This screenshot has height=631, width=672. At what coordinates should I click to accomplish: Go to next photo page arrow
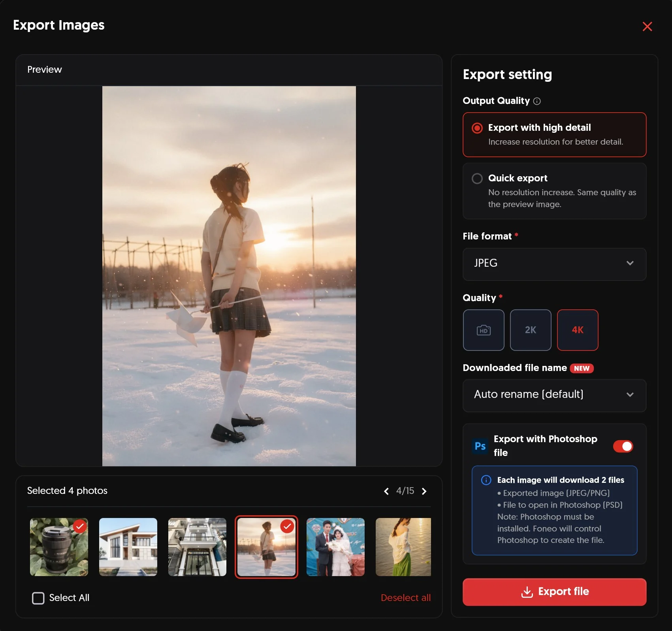coord(424,491)
